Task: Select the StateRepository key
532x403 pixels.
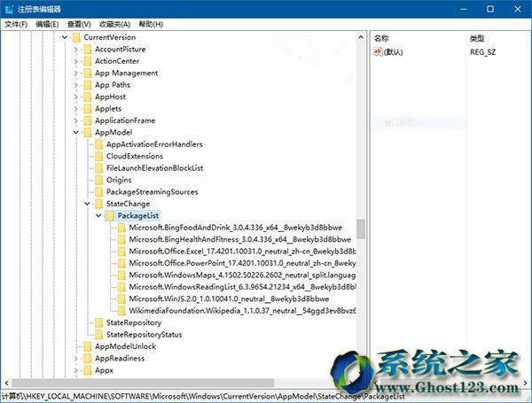Action: (134, 322)
